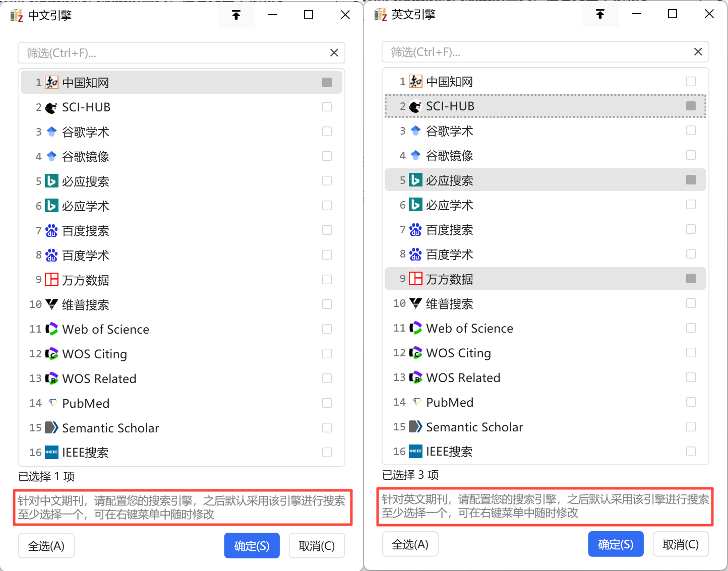Select all engines with 全选(A) in the 英文引擎 window

click(410, 544)
